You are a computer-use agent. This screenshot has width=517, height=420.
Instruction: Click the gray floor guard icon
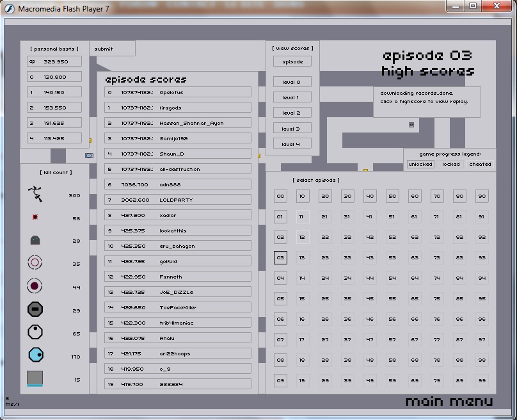35,241
